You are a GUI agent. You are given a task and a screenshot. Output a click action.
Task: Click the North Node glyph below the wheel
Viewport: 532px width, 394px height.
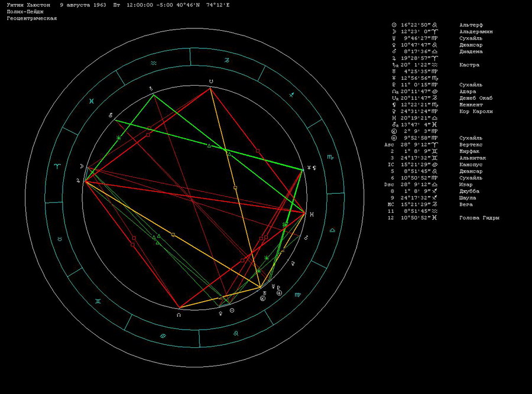[x=179, y=315]
